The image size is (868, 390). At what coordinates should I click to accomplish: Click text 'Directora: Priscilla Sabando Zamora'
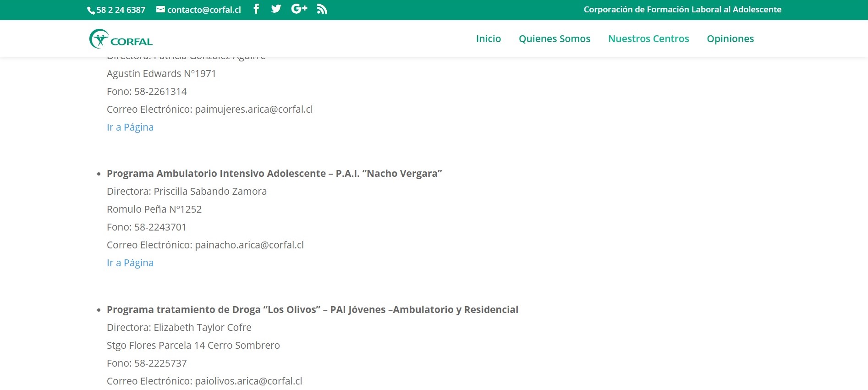pos(187,192)
